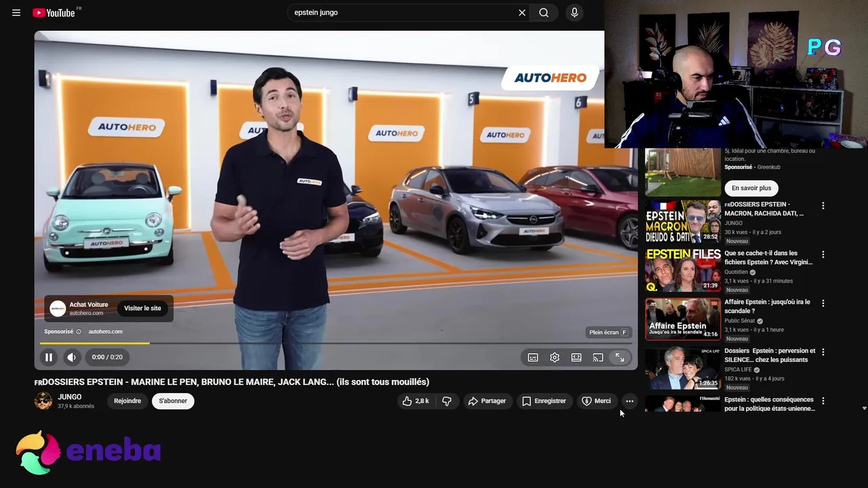This screenshot has width=868, height=488.
Task: Click Autohero ad logo avatar
Action: 58,308
